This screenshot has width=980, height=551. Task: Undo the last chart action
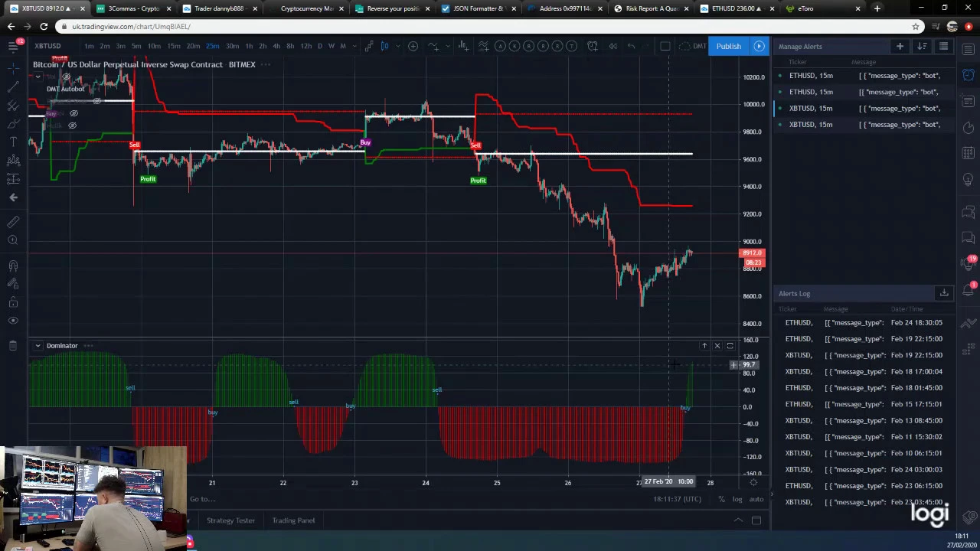click(632, 46)
